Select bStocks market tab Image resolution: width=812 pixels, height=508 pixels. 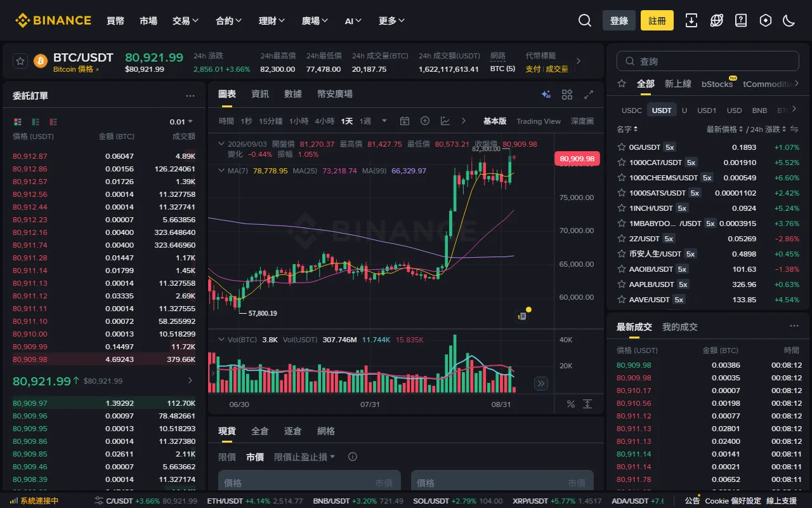[x=717, y=84]
